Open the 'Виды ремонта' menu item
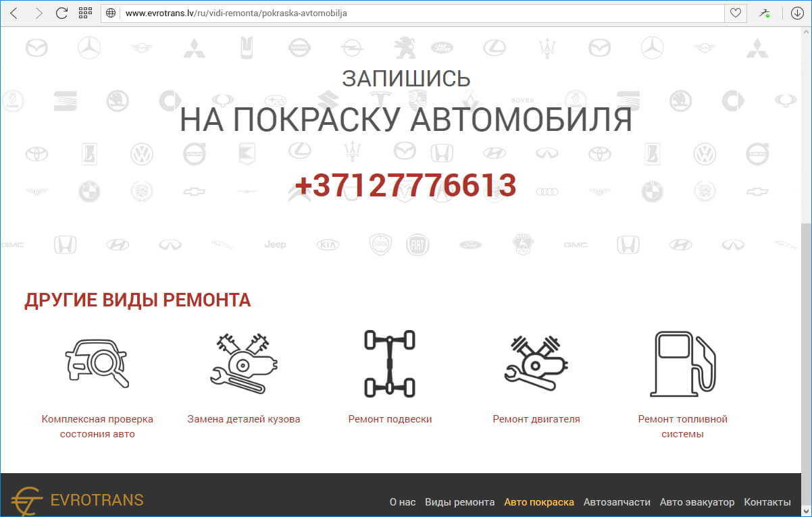 pyautogui.click(x=460, y=502)
